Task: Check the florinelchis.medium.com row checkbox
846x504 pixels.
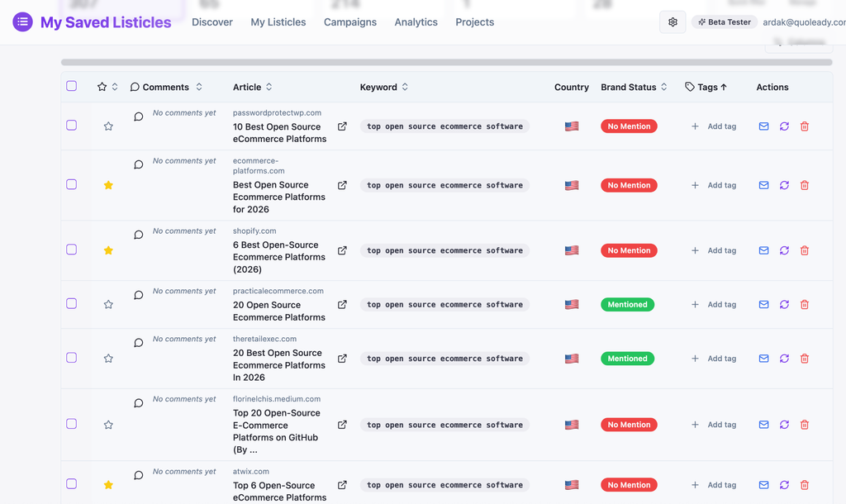Action: pyautogui.click(x=71, y=424)
